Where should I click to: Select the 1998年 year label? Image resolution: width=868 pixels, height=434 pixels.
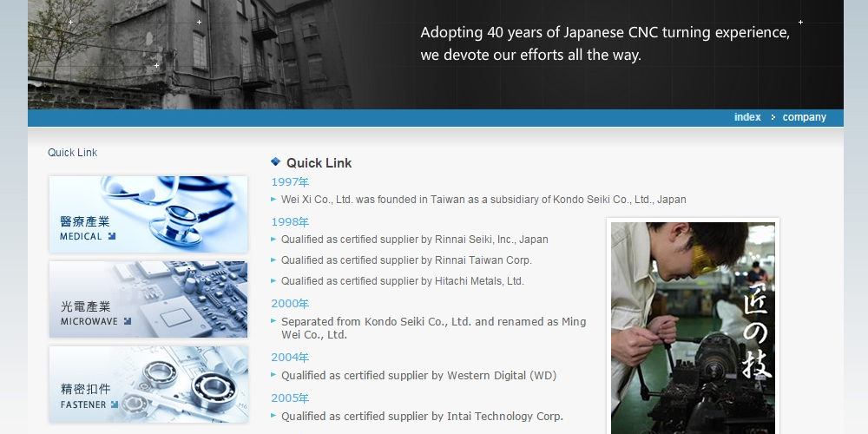[290, 222]
